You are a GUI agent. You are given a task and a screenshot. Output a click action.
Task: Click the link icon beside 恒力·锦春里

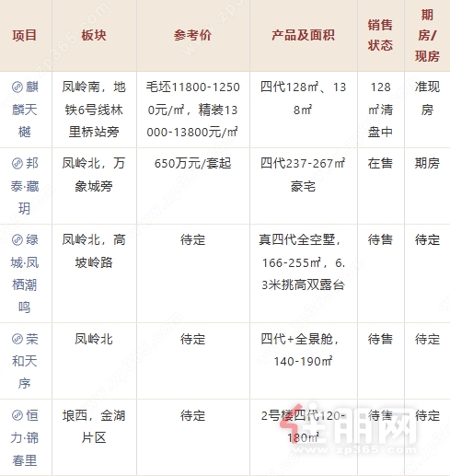tap(17, 415)
